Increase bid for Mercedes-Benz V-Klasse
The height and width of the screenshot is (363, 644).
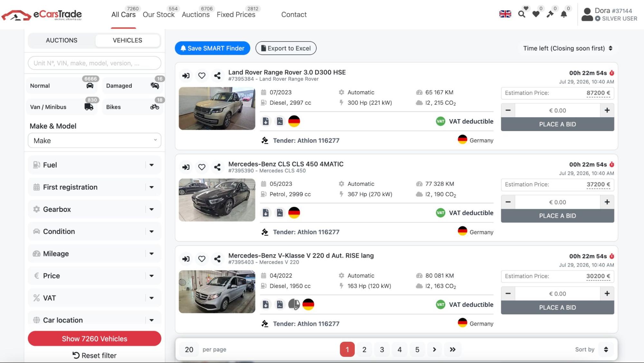[607, 294]
